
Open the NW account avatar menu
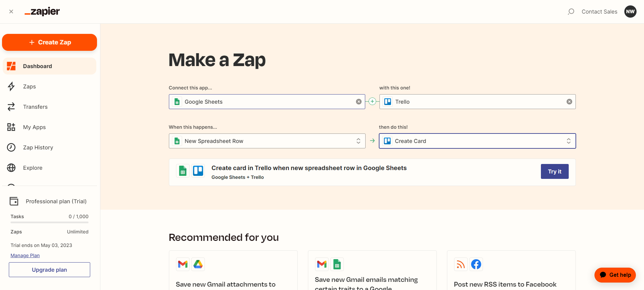[630, 12]
